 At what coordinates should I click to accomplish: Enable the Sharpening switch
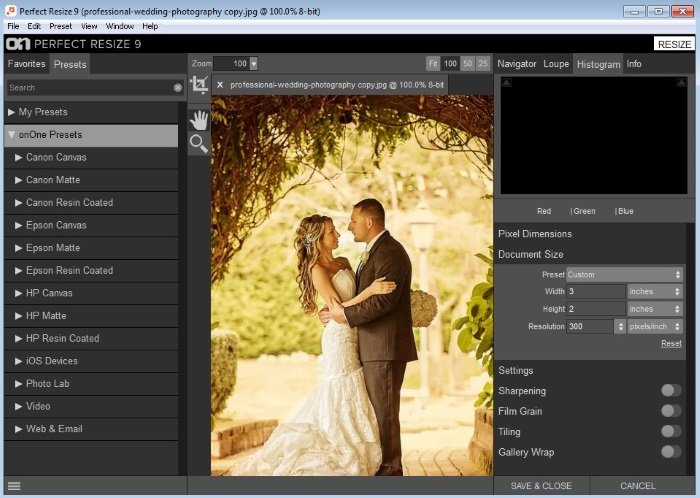click(671, 390)
